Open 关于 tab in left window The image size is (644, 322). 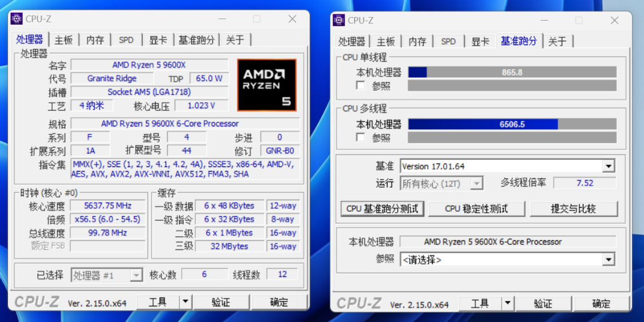(x=235, y=40)
